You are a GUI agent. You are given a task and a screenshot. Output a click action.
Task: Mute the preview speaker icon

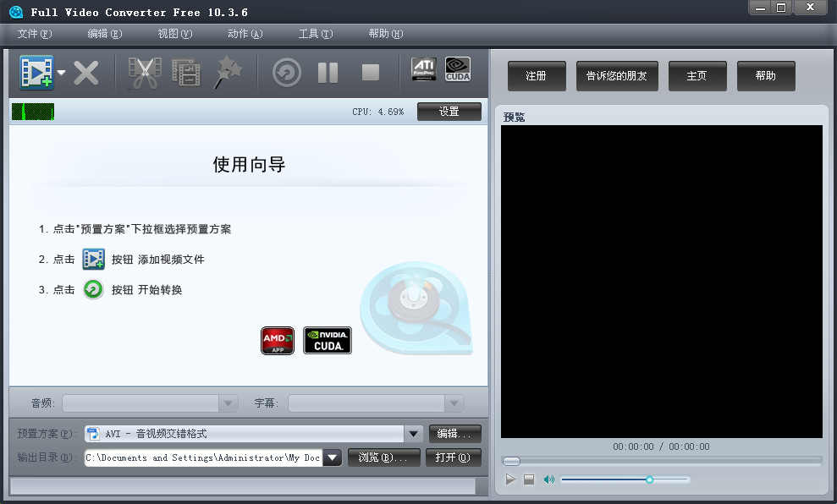548,479
